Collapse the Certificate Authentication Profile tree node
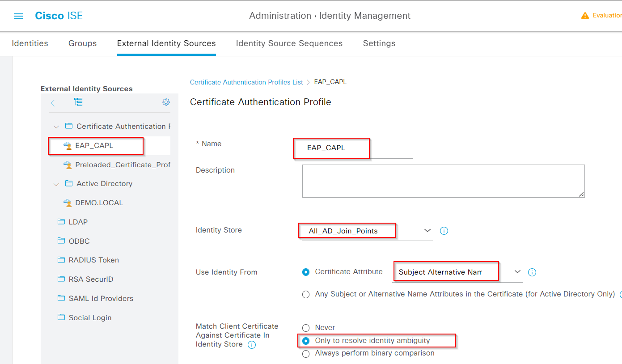The height and width of the screenshot is (364, 622). point(56,127)
